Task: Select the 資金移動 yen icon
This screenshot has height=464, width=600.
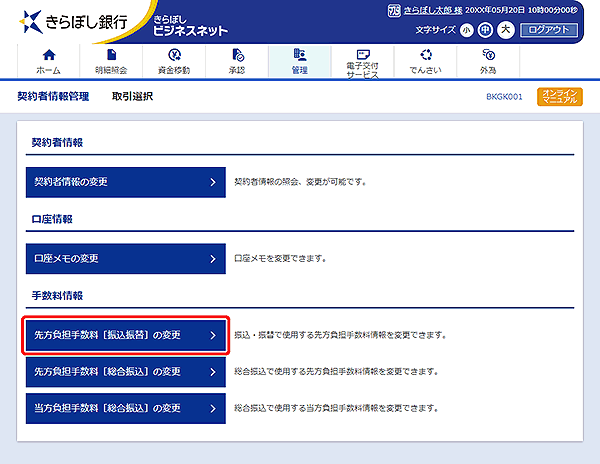Action: pos(175,54)
